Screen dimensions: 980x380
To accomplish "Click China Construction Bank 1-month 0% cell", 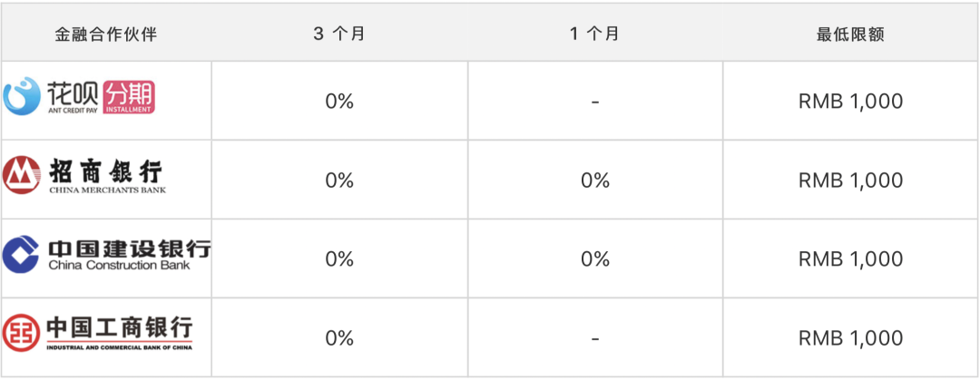I will pos(594,259).
